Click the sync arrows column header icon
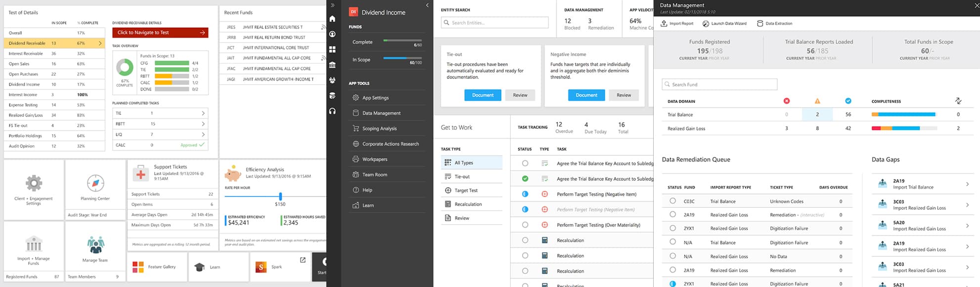The image size is (980, 287). pyautogui.click(x=958, y=101)
